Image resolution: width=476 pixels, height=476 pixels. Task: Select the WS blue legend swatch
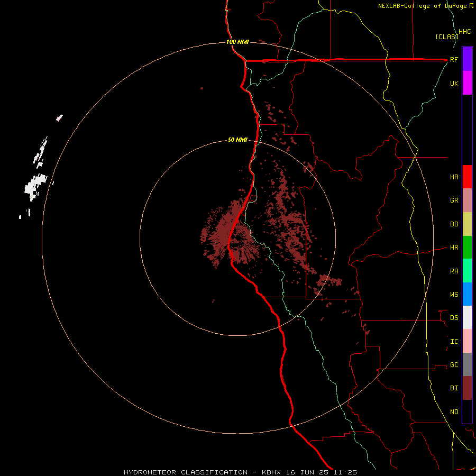coord(467,294)
